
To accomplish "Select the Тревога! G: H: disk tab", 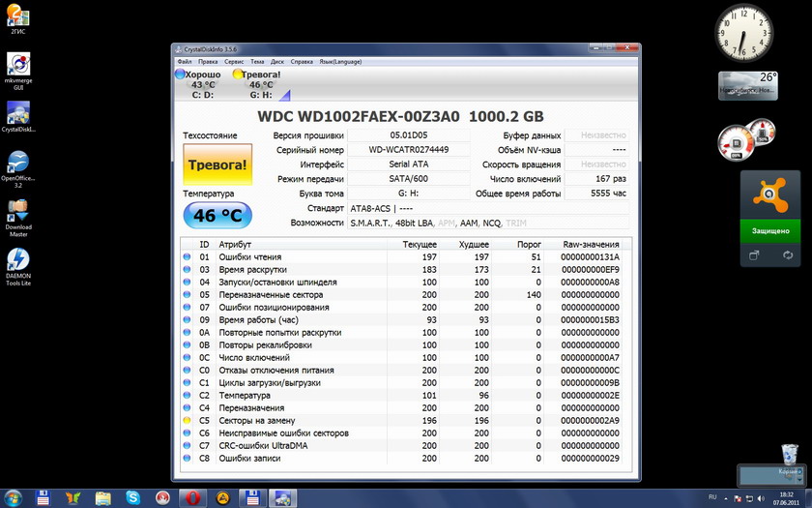I will pos(258,84).
